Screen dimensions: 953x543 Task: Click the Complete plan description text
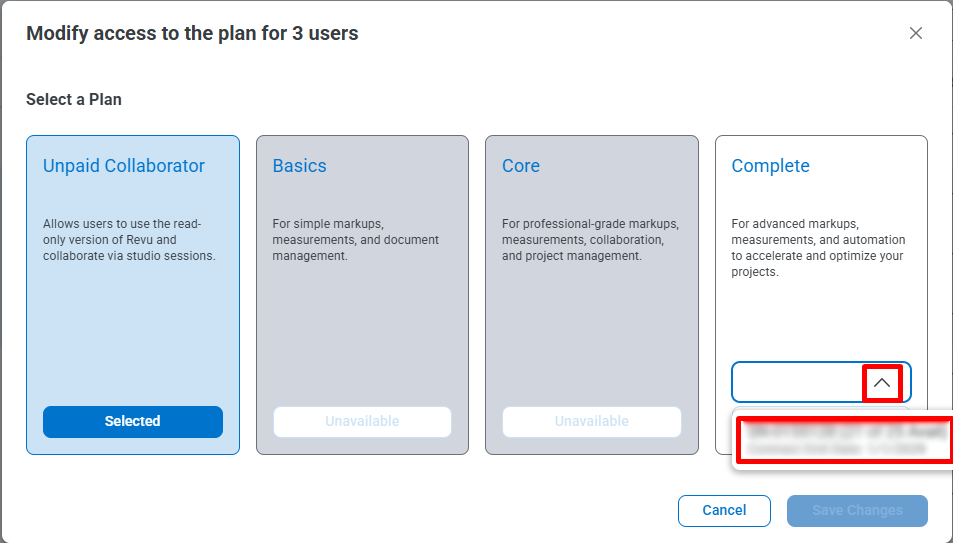point(818,248)
